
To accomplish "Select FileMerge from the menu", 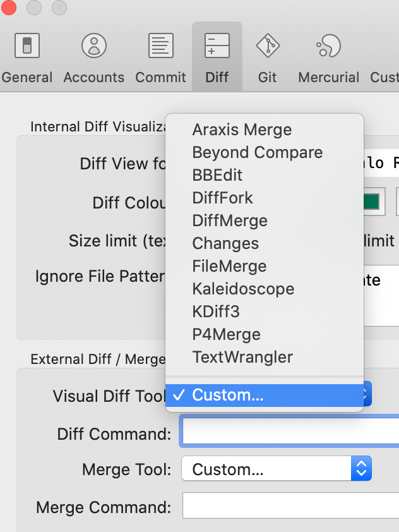I will [x=265, y=266].
